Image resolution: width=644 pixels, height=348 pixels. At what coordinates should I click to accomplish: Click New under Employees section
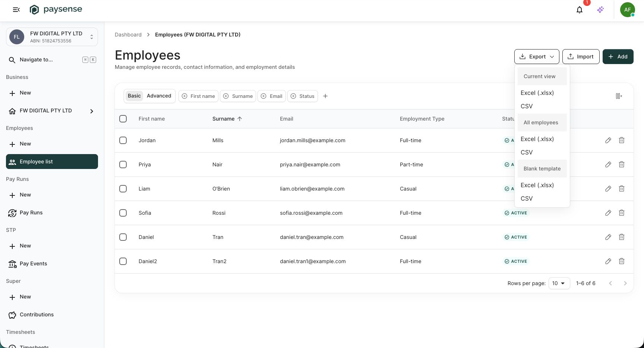[52, 144]
